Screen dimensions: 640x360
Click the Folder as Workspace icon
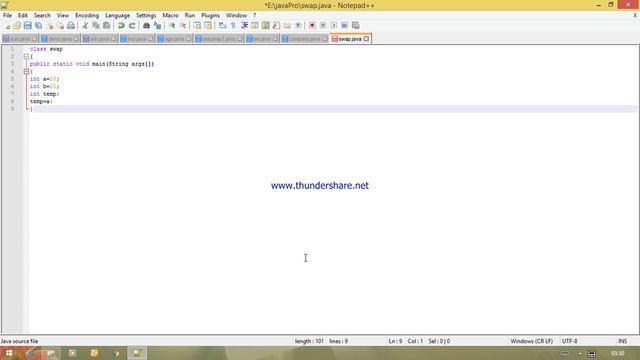[x=287, y=26]
